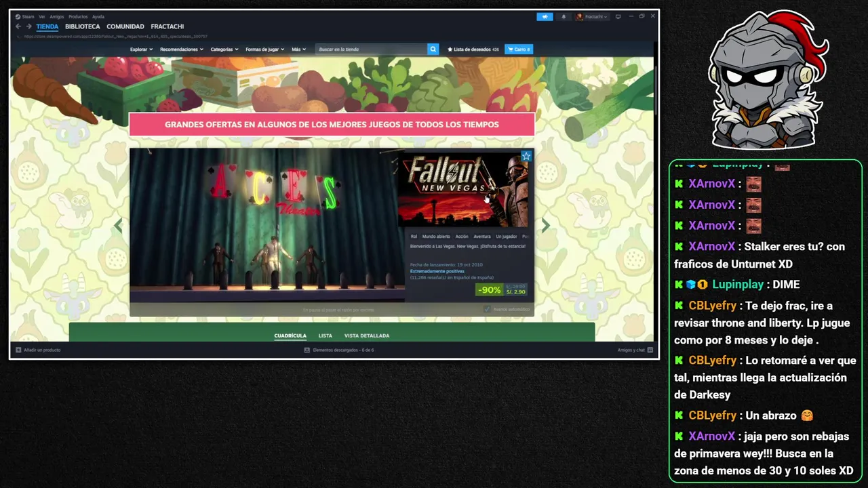Click the Mundo abierto tag
The height and width of the screenshot is (488, 868).
tap(436, 237)
